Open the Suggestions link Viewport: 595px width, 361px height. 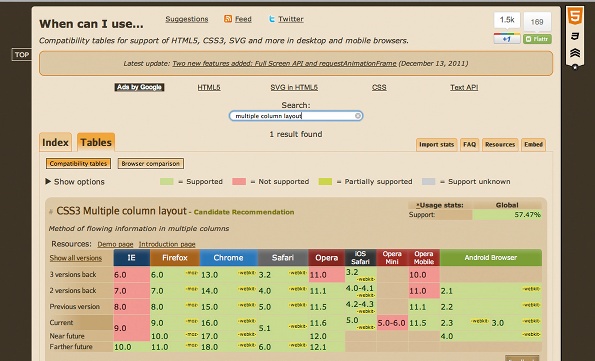click(x=187, y=19)
